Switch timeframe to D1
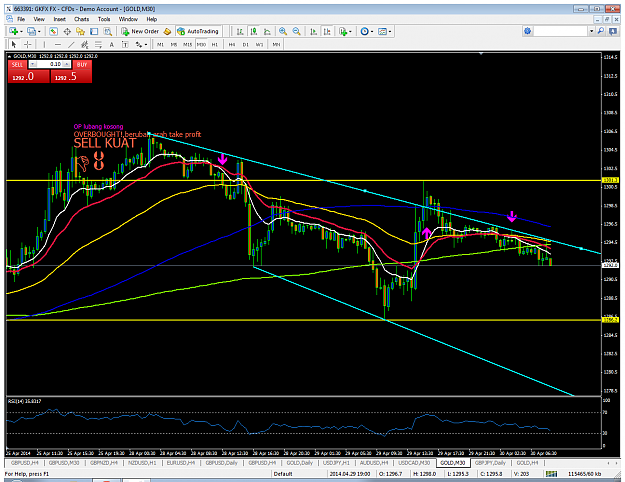This screenshot has height=482, width=625. (x=246, y=45)
